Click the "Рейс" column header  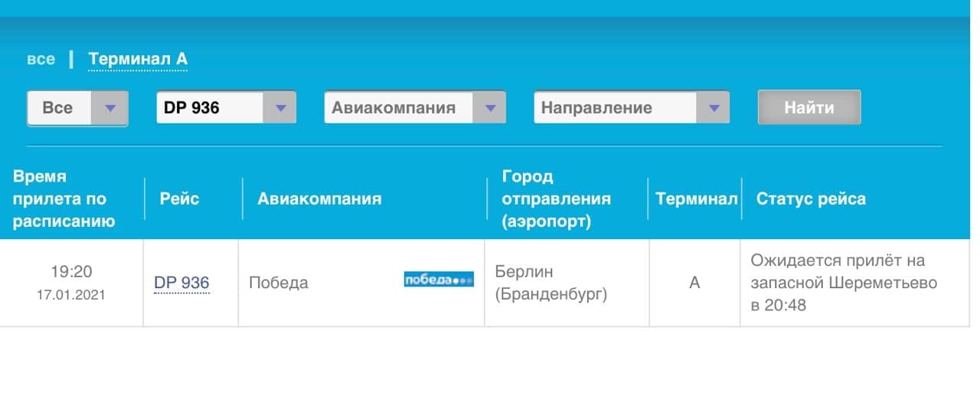click(x=179, y=198)
